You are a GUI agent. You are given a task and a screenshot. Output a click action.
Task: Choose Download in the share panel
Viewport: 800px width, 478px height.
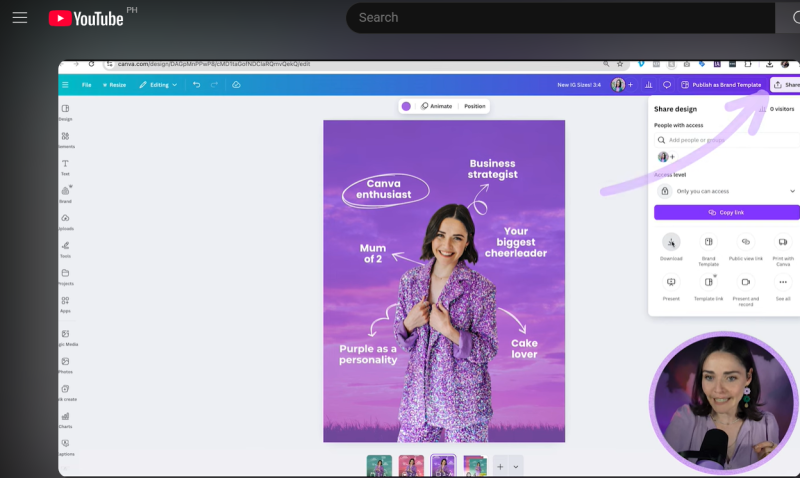coord(671,247)
